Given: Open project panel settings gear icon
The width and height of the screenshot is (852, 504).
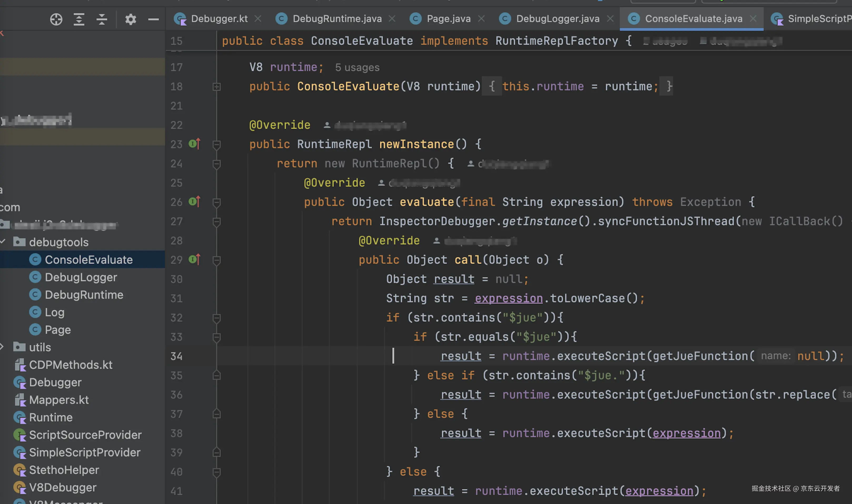Looking at the screenshot, I should click(131, 19).
